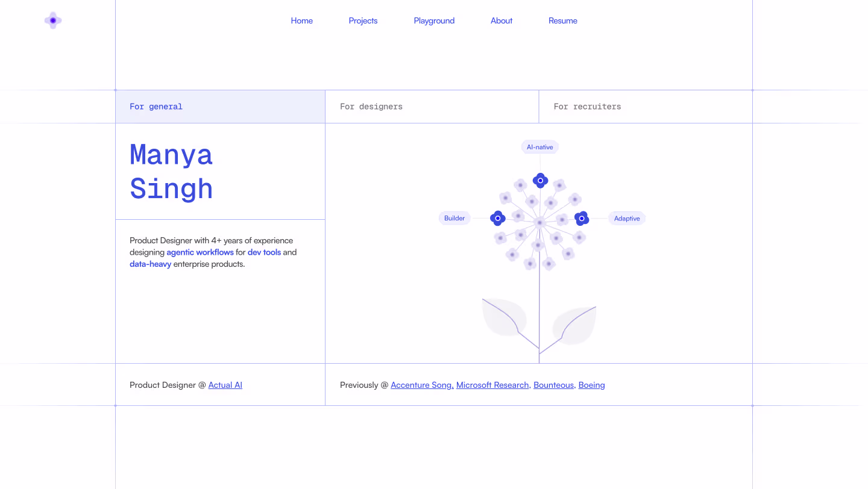View the Resume page
Screen dimensions: 868x489
pyautogui.click(x=563, y=20)
